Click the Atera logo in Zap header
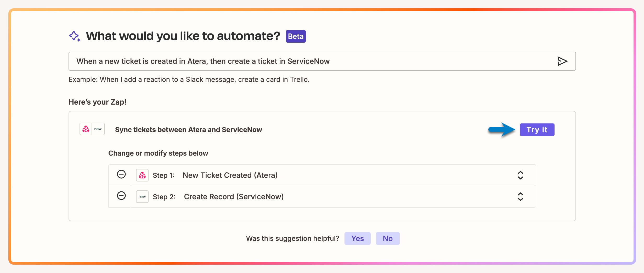 [86, 129]
